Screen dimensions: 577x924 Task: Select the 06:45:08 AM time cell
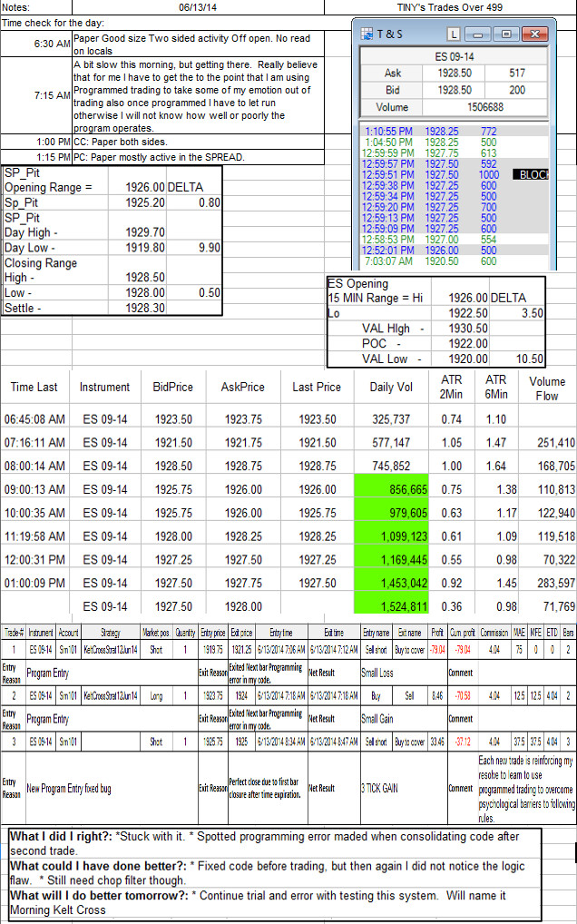tap(34, 419)
